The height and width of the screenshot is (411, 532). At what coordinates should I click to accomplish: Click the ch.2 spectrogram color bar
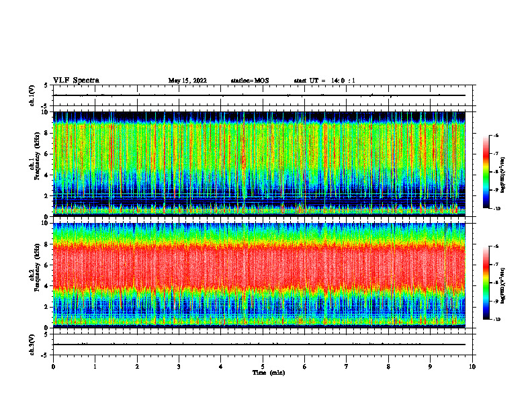click(x=486, y=283)
